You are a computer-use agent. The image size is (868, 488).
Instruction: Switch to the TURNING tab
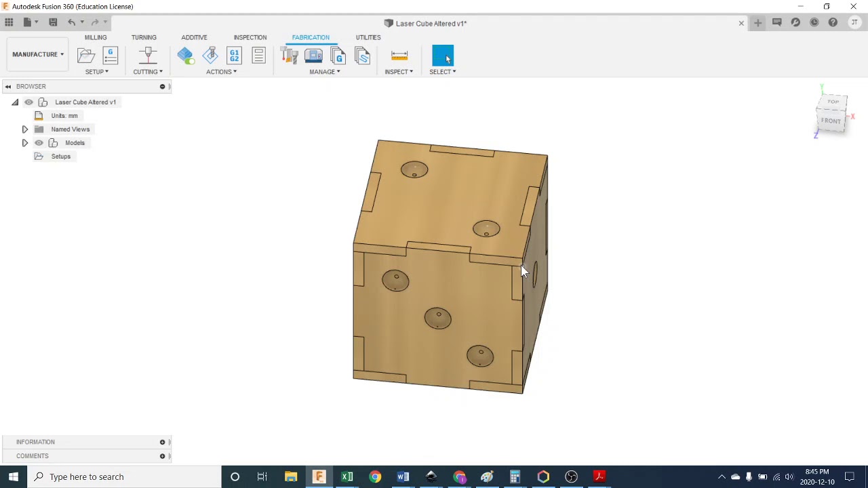[144, 37]
